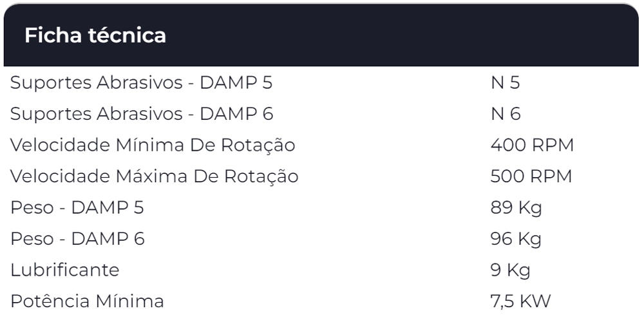The height and width of the screenshot is (322, 644).
Task: Select the 'N 6' value
Action: coord(506,114)
